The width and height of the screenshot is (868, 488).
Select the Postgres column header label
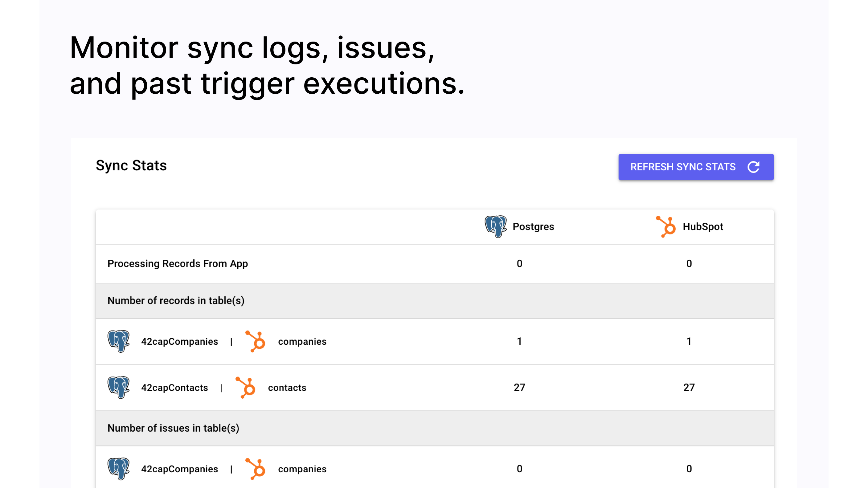[x=533, y=227]
